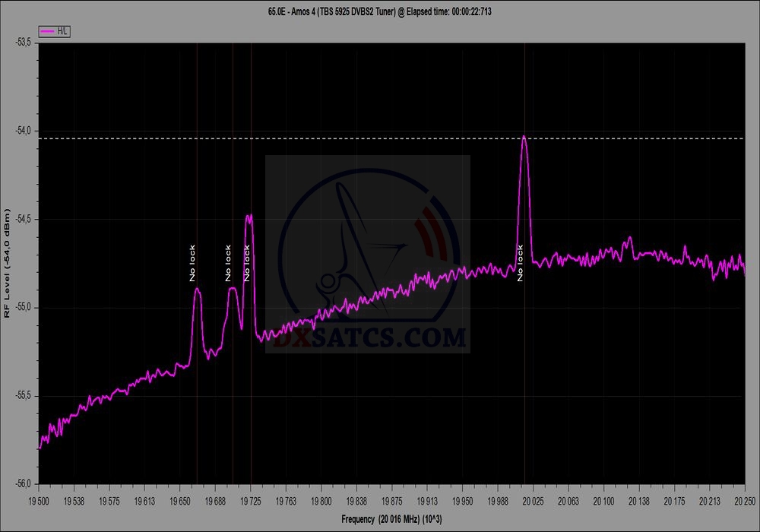This screenshot has height=532, width=760.
Task: Click the second No lock marker from left
Action: (228, 263)
